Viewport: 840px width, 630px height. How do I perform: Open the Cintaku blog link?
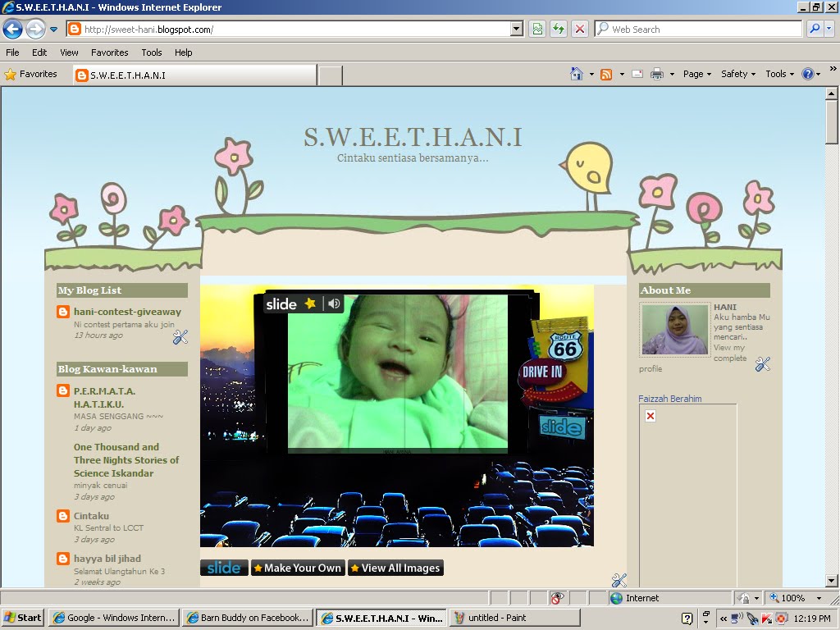(91, 515)
